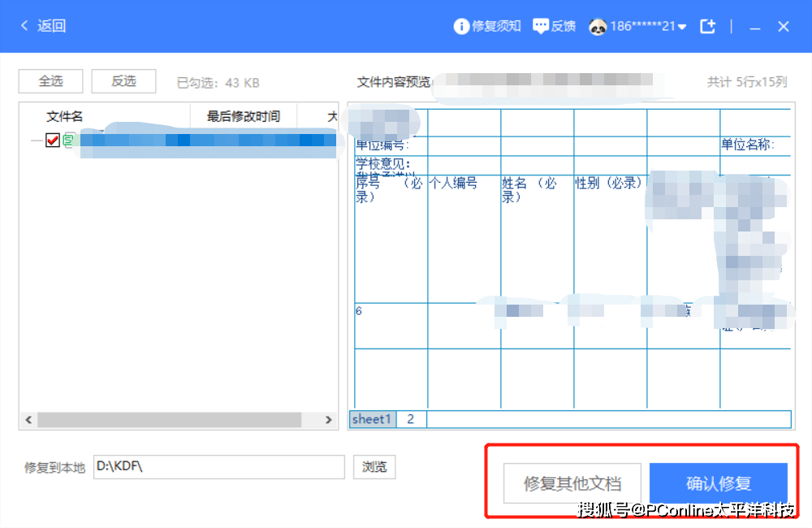Click the horizontal scrollbar left arrow
Screen dimensions: 812x528
(x=28, y=420)
